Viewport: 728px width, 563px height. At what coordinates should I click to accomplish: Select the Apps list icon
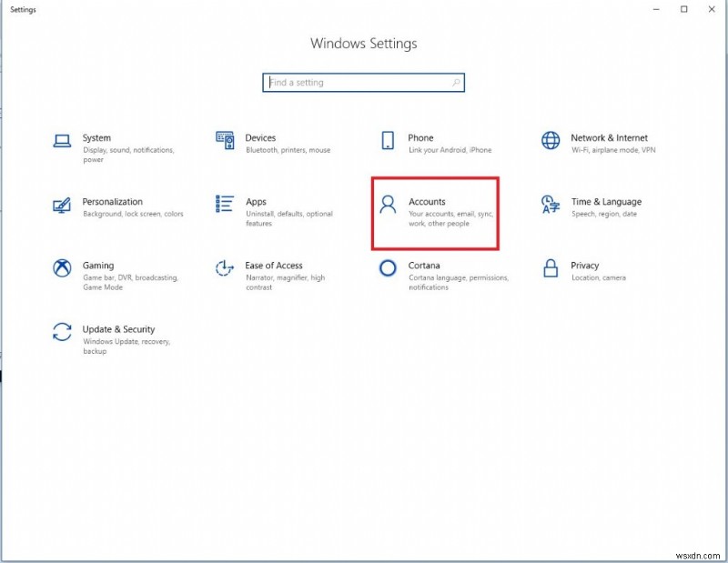click(224, 204)
